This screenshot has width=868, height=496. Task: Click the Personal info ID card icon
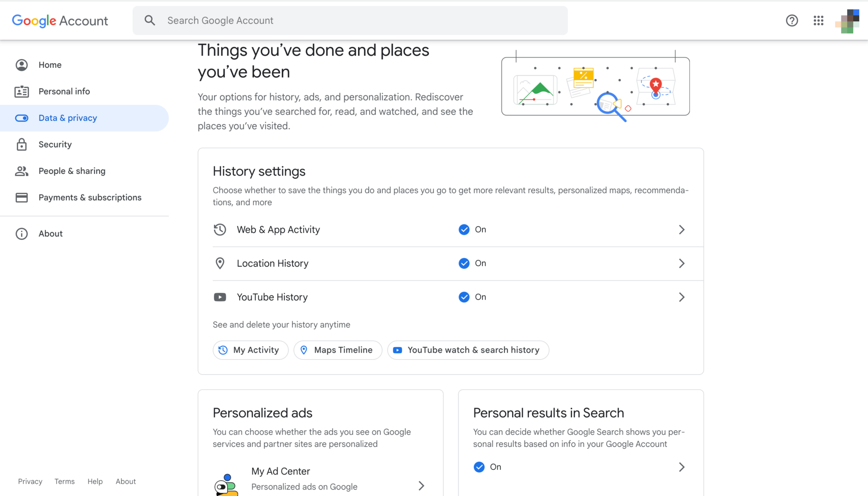click(22, 92)
